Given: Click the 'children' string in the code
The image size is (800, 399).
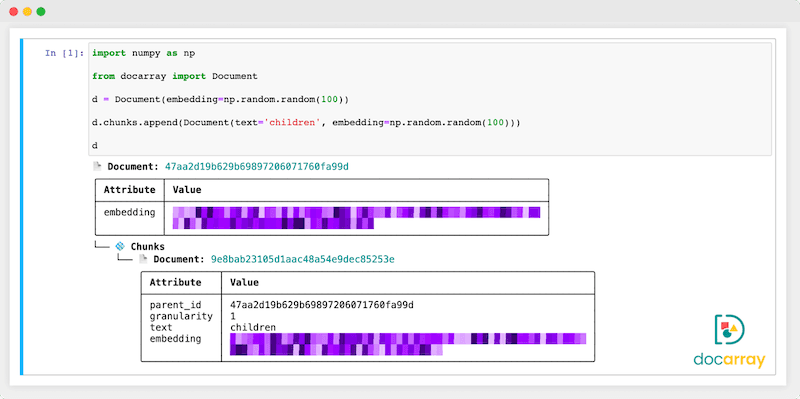Looking at the screenshot, I should click(x=292, y=123).
